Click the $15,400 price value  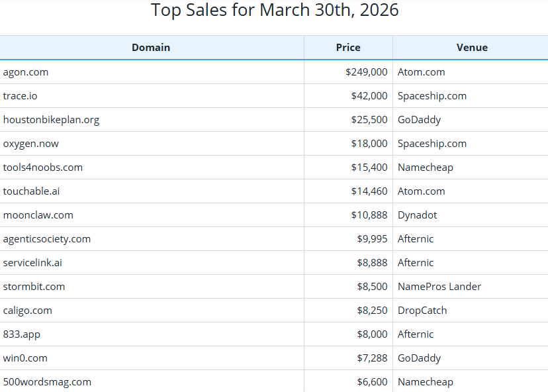(x=369, y=168)
